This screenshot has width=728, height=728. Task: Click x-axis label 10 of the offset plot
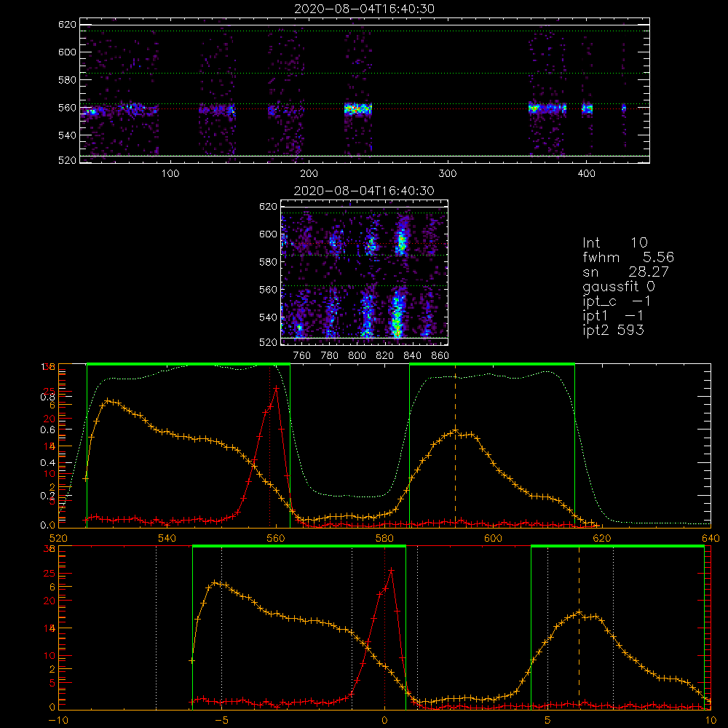point(711,720)
